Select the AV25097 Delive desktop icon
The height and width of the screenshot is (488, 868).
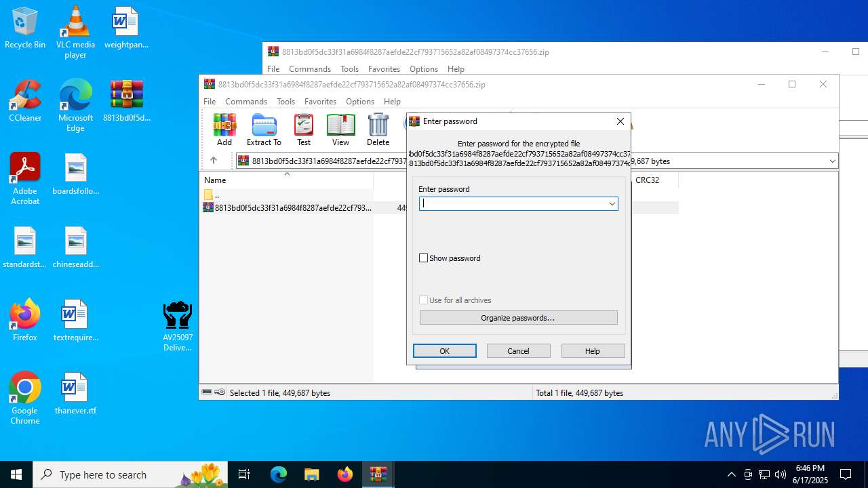pos(177,326)
